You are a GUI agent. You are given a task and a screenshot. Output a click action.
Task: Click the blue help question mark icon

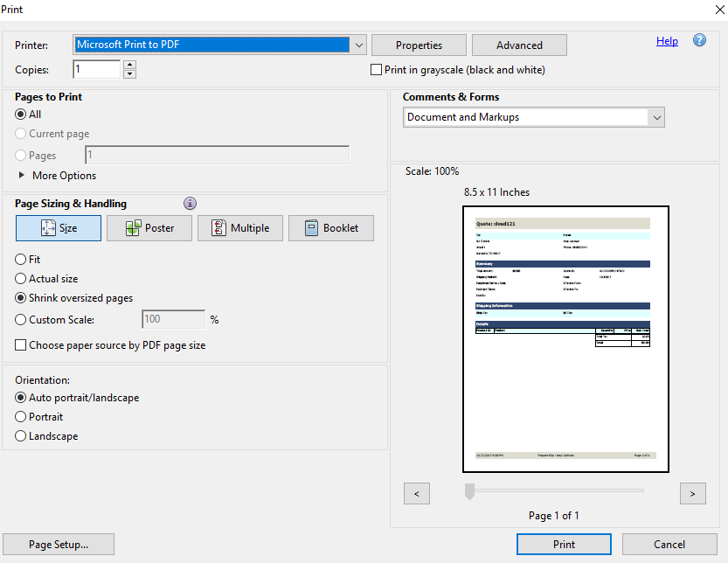[699, 41]
